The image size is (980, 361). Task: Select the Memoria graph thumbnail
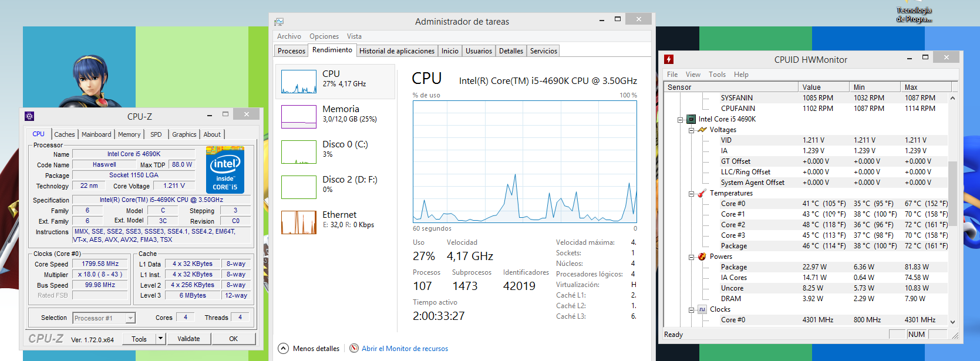coord(299,117)
